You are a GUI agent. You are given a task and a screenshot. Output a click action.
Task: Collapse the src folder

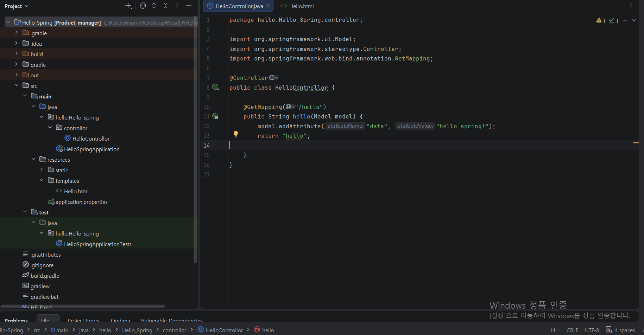16,85
